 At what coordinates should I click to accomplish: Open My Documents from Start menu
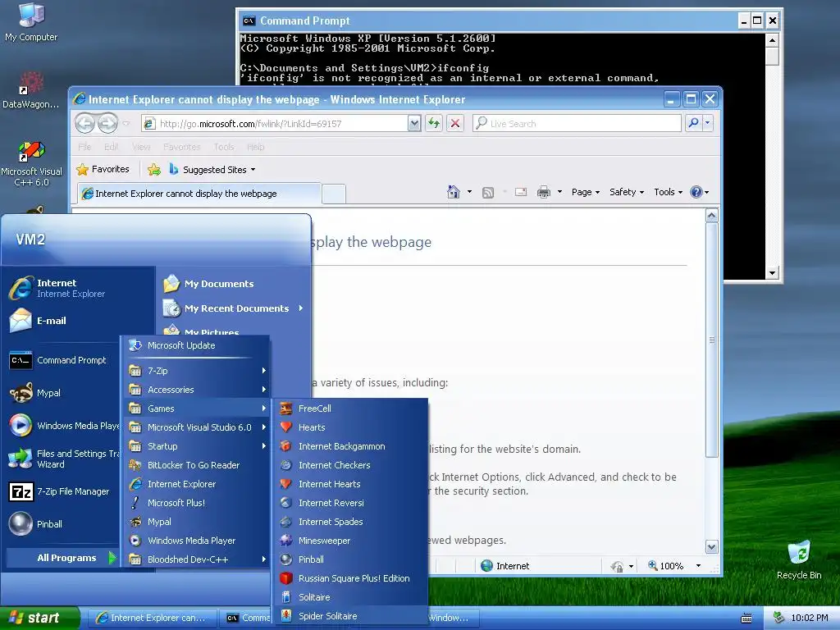click(234, 283)
